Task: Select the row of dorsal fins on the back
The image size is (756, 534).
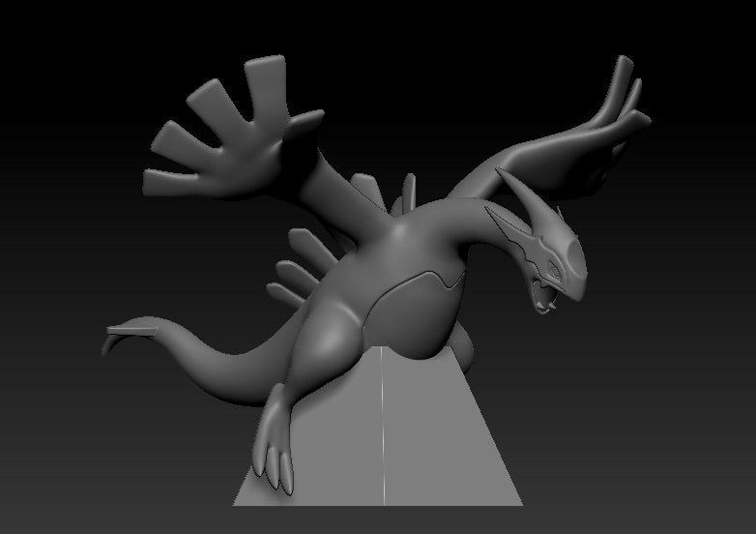Action: (x=290, y=273)
